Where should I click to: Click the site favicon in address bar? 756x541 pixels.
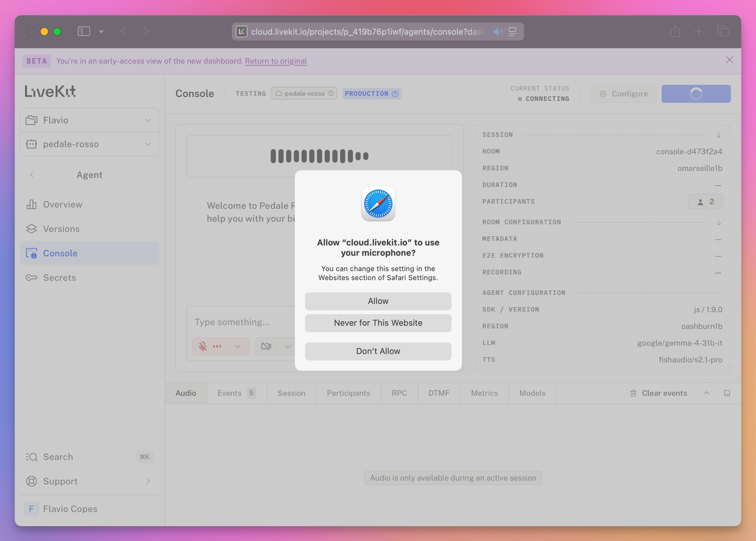[x=242, y=32]
